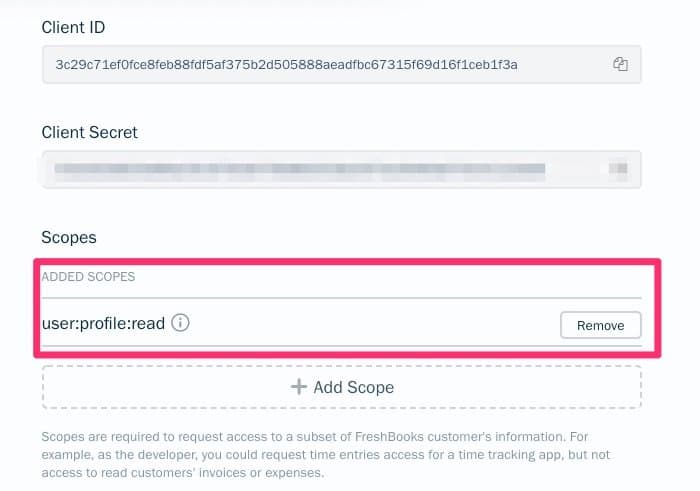Viewport: 700px width, 491px height.
Task: Click the Add Scope label text
Action: tap(353, 387)
